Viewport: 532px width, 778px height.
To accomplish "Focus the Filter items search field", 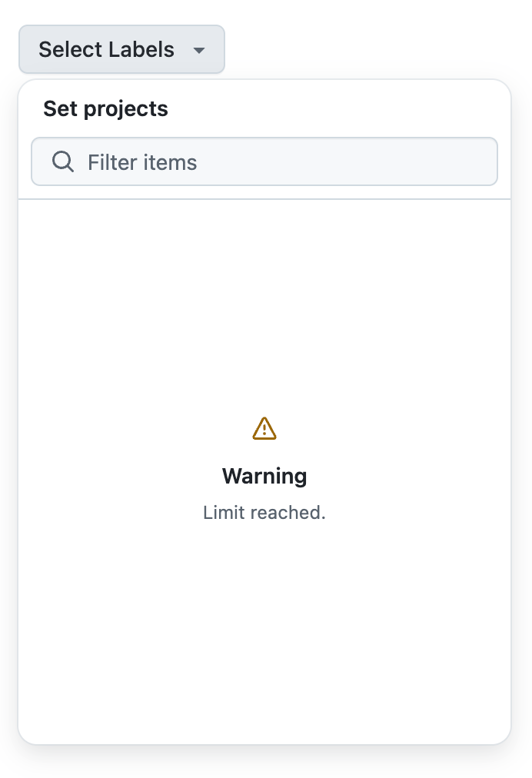I will point(264,162).
